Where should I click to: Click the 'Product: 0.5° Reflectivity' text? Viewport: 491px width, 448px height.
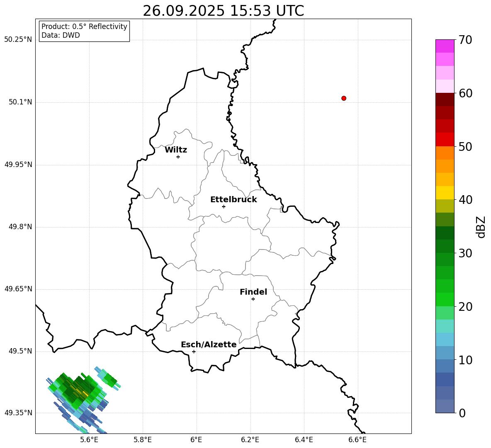click(84, 27)
